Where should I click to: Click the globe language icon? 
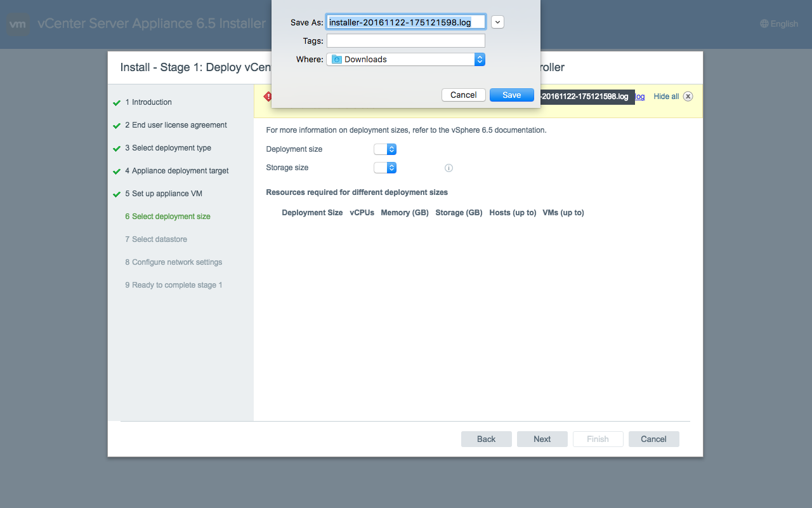764,24
